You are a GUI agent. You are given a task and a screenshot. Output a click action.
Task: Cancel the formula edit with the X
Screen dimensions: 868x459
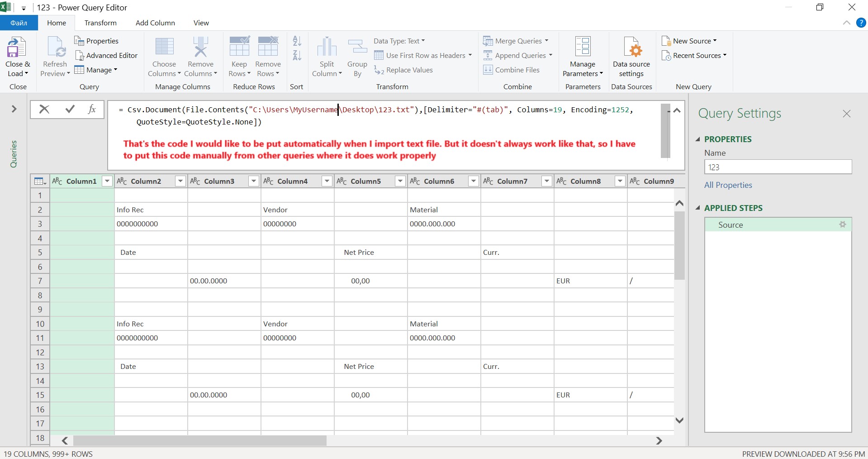[44, 109]
